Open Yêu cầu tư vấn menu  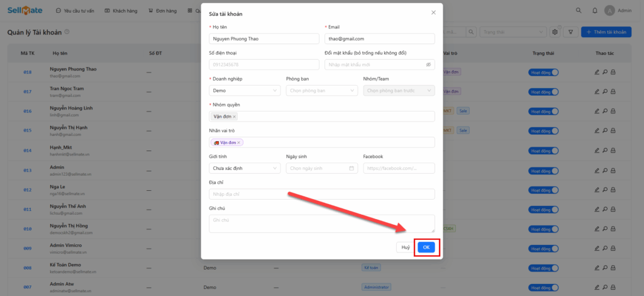click(75, 11)
